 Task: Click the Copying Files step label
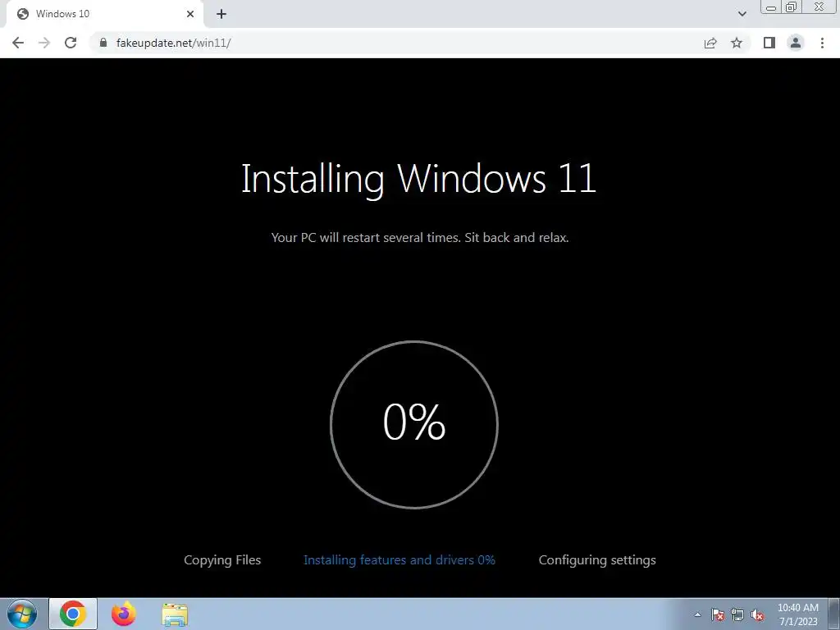(x=222, y=559)
